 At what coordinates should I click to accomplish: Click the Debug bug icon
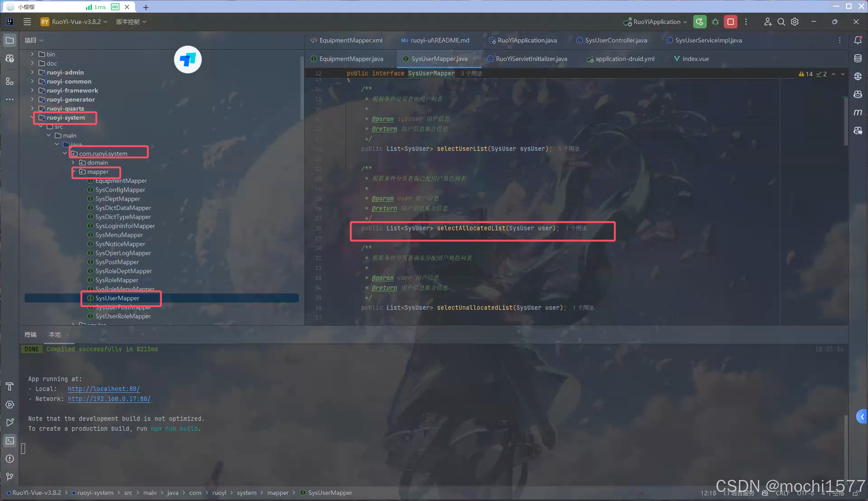715,22
